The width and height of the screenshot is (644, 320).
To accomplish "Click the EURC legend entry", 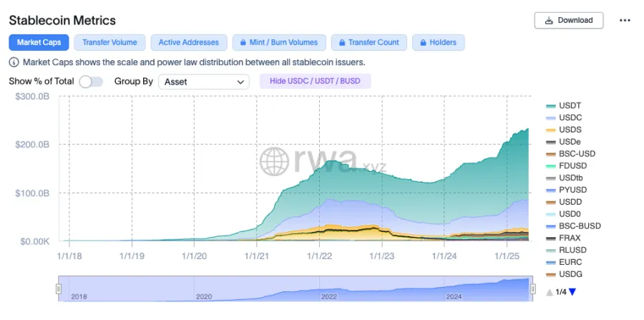I will [x=564, y=262].
